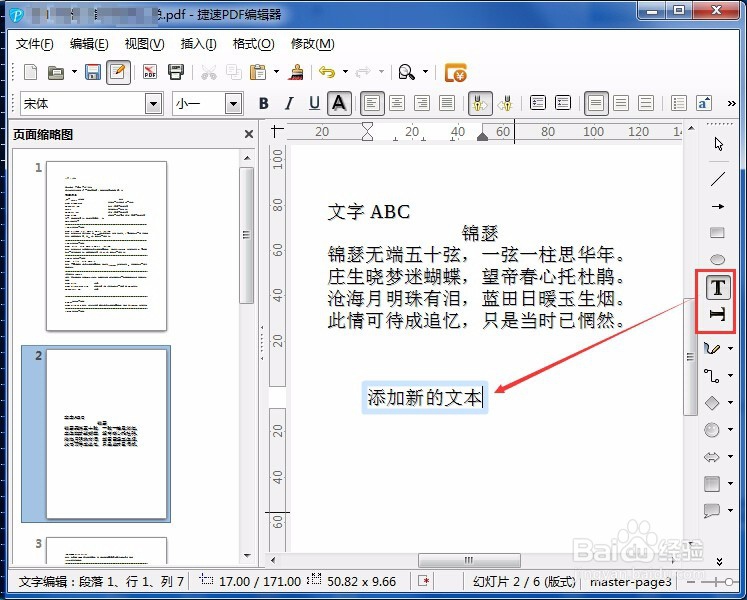Click the right-to-left text direction icon
Viewport: 747px width, 600px height.
(x=505, y=103)
